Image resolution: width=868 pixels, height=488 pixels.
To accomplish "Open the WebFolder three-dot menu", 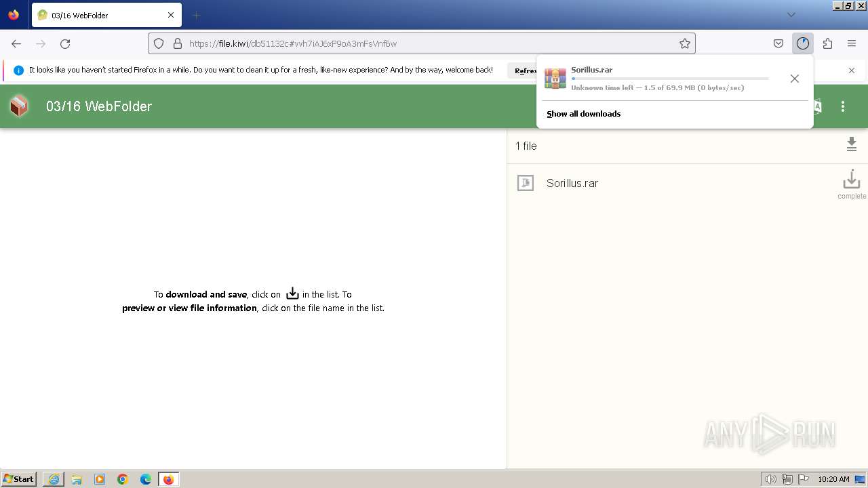I will [x=843, y=106].
